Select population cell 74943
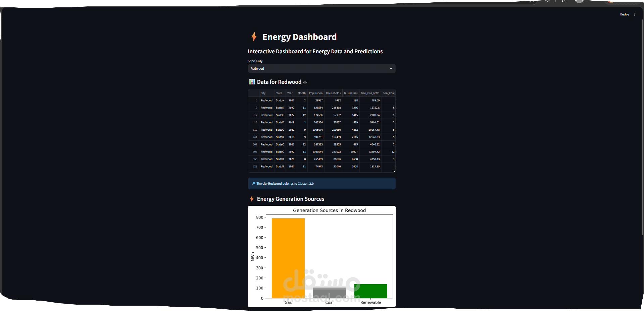This screenshot has width=644, height=311. tap(316, 167)
